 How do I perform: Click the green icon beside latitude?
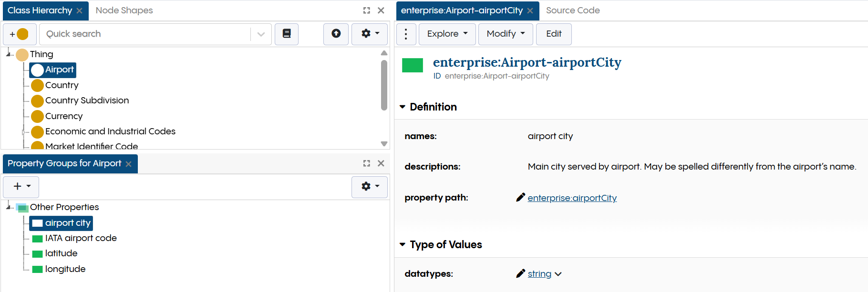click(x=37, y=254)
